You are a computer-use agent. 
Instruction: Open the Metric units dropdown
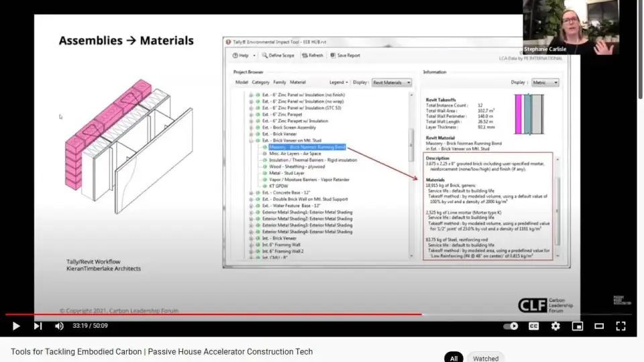545,82
